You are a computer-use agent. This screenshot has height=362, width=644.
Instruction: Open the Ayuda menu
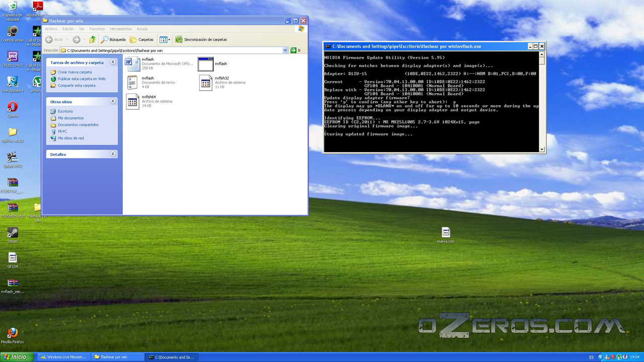point(142,29)
